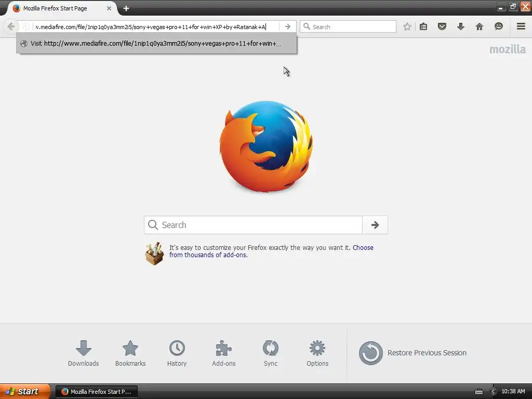Restore down the Firefox window
The width and height of the screenshot is (532, 399).
point(513,6)
